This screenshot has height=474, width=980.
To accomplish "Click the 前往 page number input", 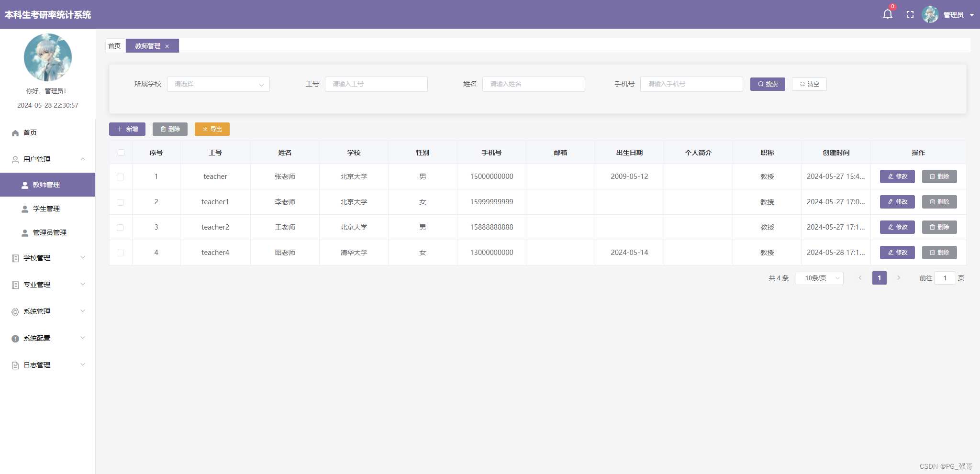I will 945,278.
